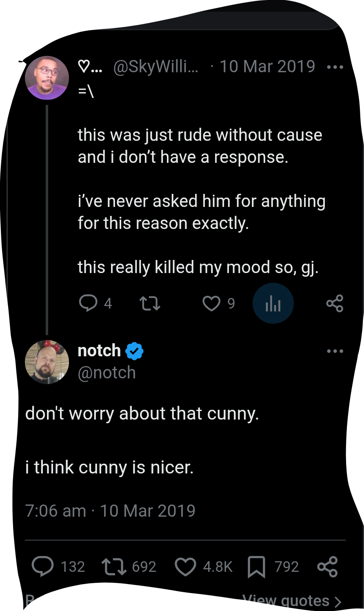Reply to the SkyWilliams tweet
Viewport: 364px width, 611px height.
point(88,303)
